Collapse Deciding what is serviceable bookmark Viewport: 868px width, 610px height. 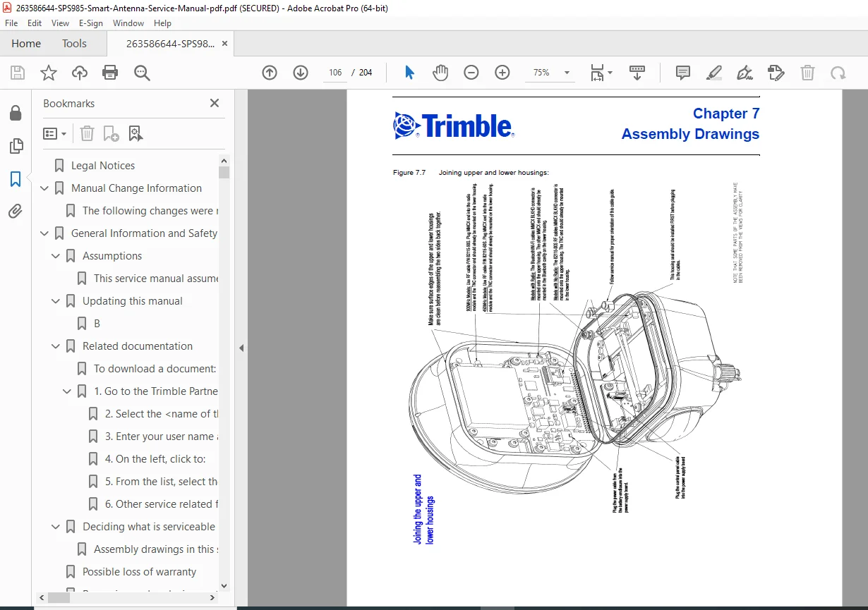pyautogui.click(x=56, y=527)
